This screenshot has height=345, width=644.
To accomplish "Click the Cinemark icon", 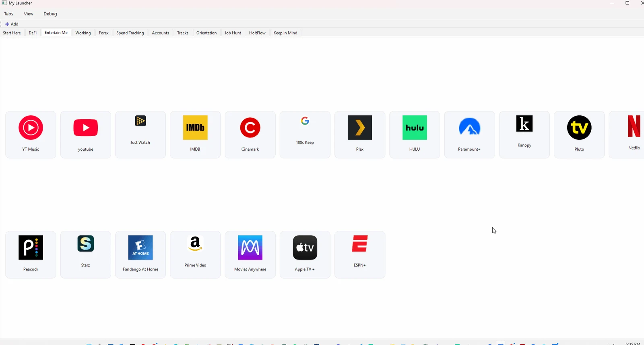I will 250,135.
